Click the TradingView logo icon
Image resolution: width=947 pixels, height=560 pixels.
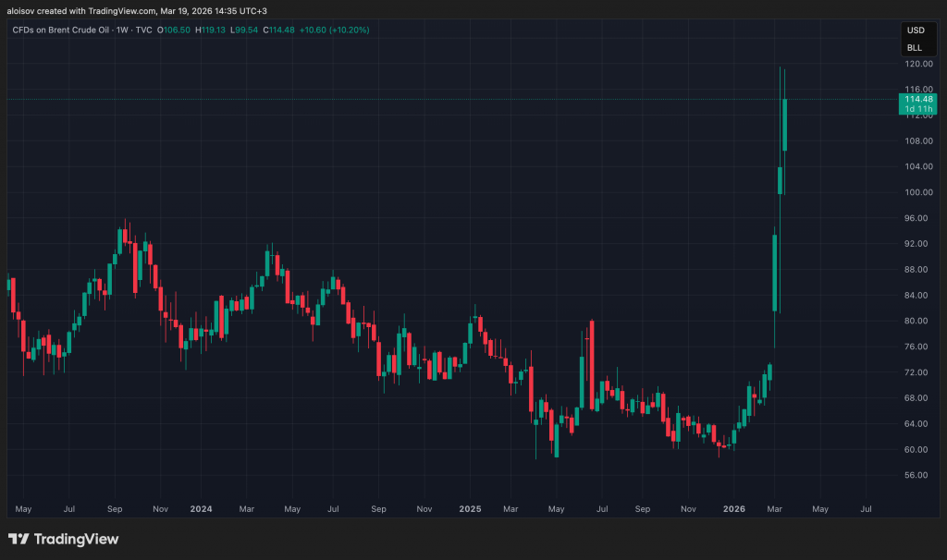tap(18, 539)
